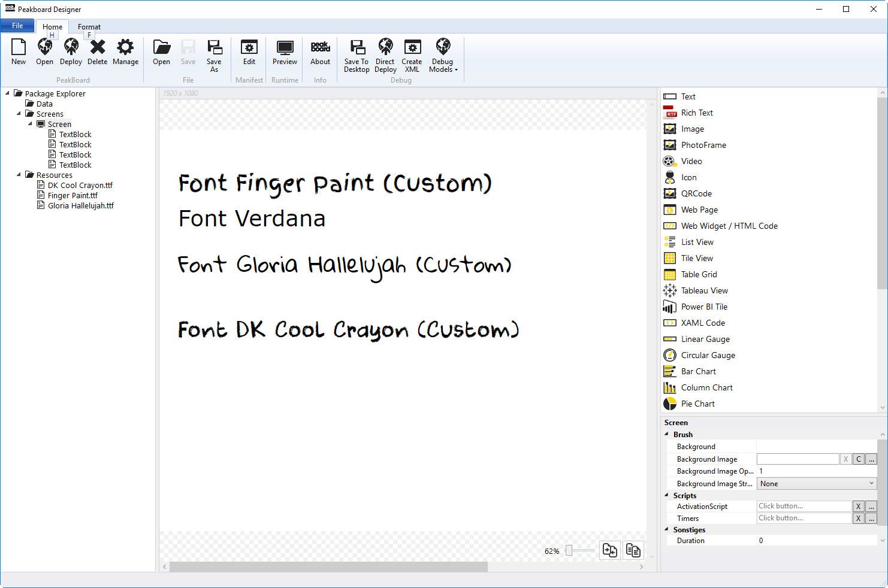Click the zoom slider handle
The image size is (888, 588).
click(x=569, y=550)
